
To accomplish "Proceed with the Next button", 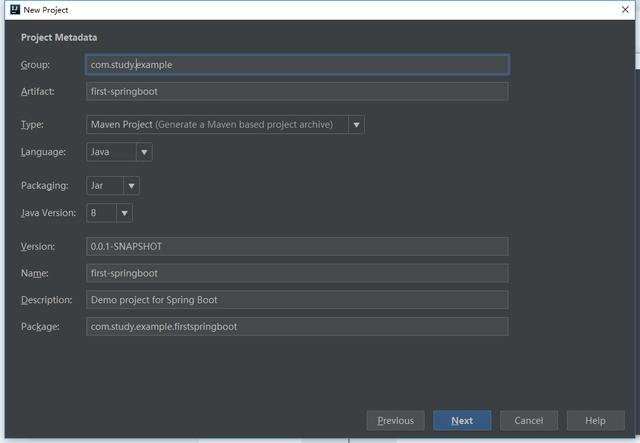I will pos(462,421).
